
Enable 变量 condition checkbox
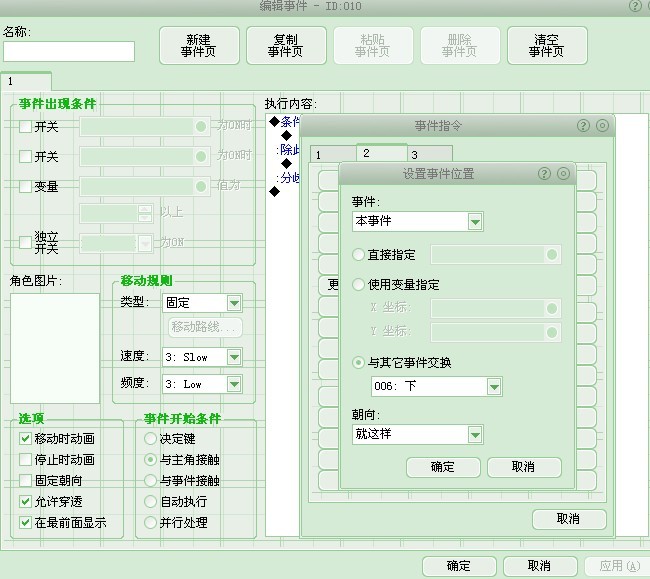[26, 187]
